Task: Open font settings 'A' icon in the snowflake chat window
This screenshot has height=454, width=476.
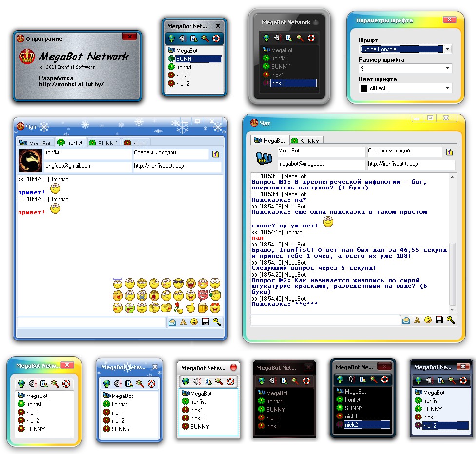Action: point(183,322)
